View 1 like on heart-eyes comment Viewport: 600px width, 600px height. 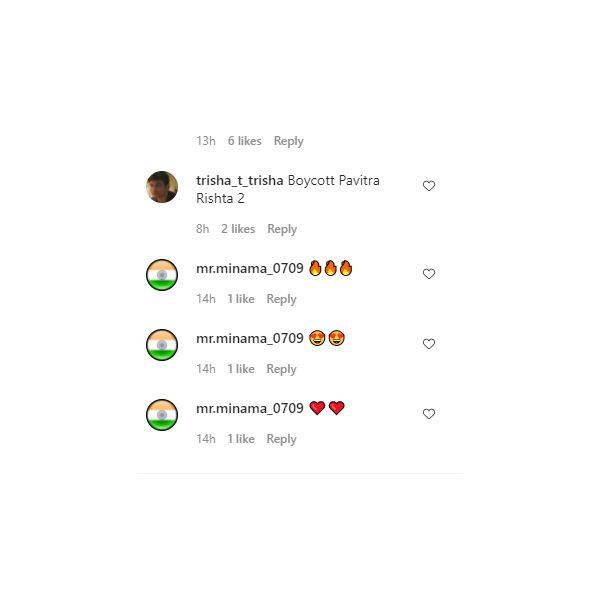coord(241,369)
